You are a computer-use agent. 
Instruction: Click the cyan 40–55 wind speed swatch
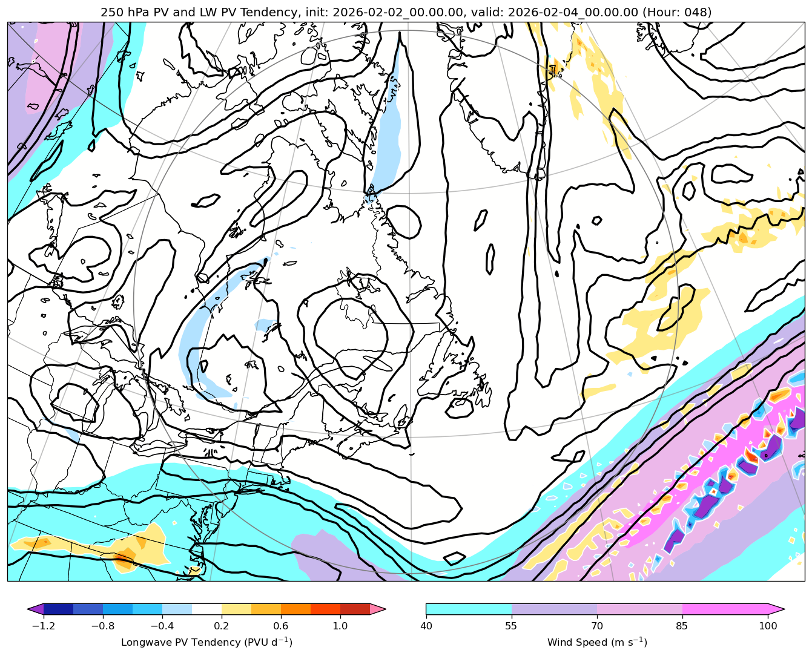pyautogui.click(x=469, y=609)
